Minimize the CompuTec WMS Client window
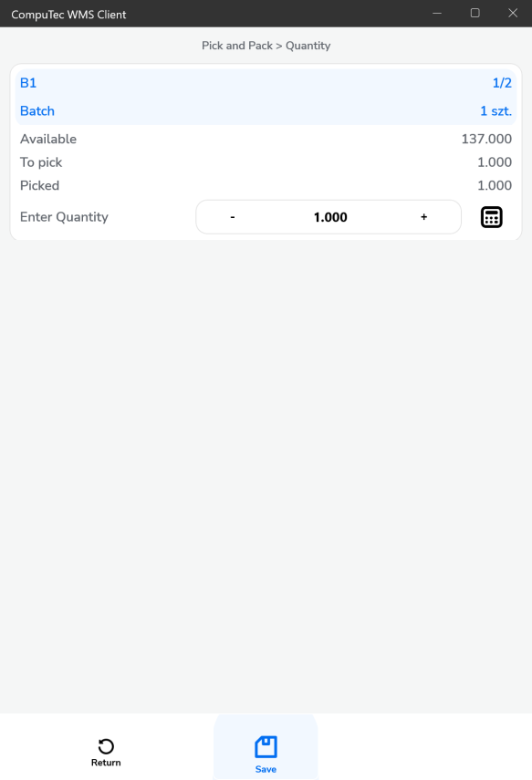 pyautogui.click(x=437, y=14)
